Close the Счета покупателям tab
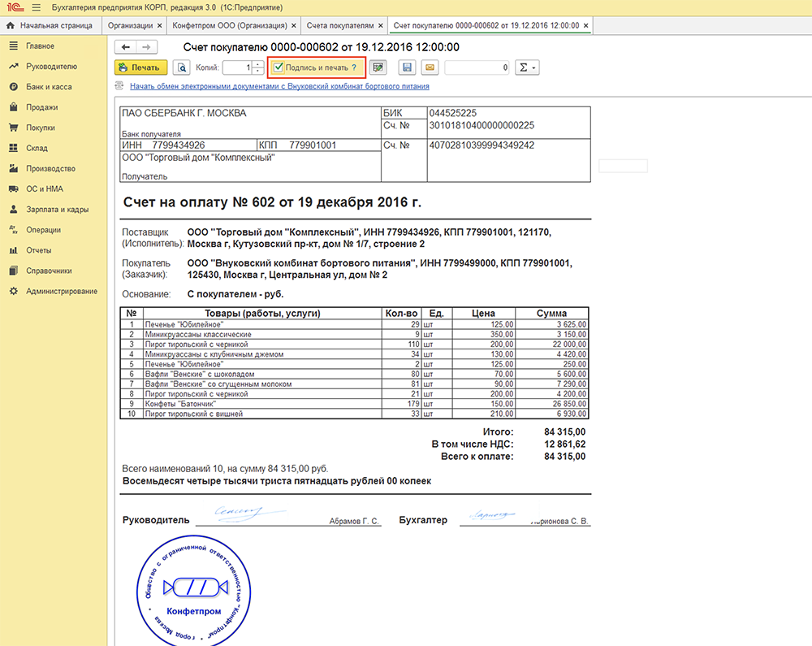The height and width of the screenshot is (646, 812). coord(380,25)
